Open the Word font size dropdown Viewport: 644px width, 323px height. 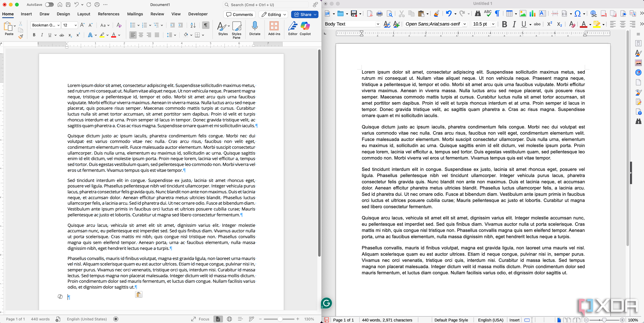click(76, 25)
